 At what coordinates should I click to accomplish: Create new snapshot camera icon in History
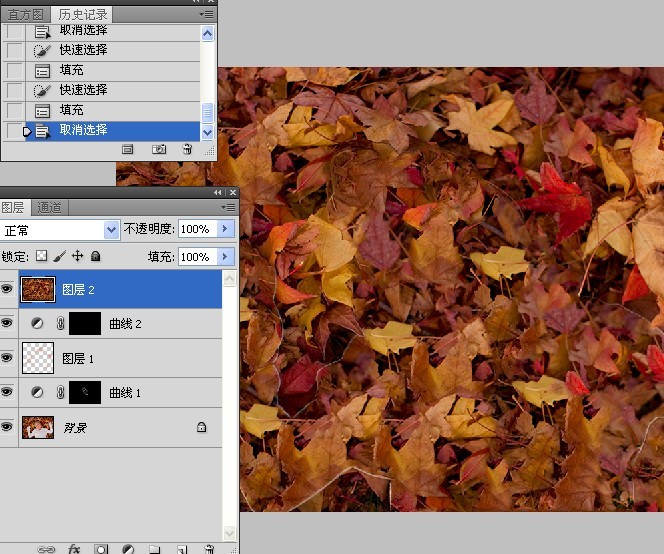[159, 149]
